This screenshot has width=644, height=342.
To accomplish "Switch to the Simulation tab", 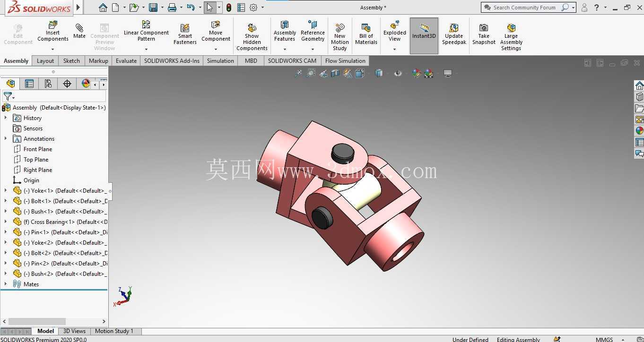I will click(220, 60).
